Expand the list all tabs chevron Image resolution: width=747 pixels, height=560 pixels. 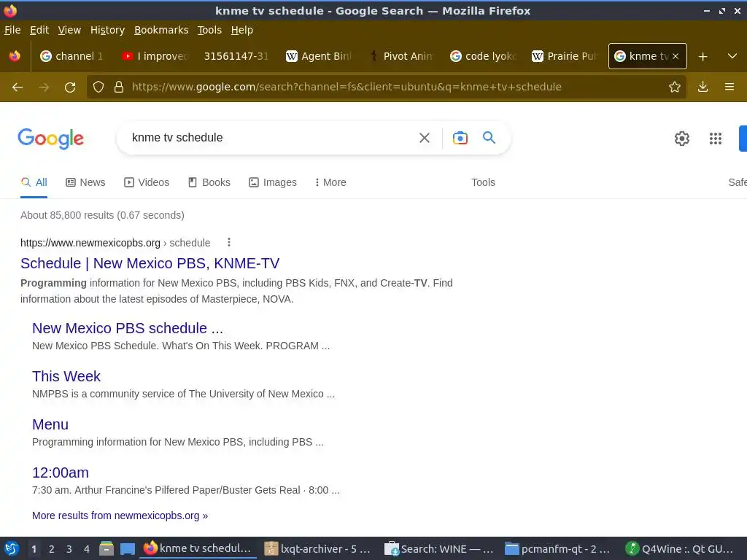pos(732,57)
